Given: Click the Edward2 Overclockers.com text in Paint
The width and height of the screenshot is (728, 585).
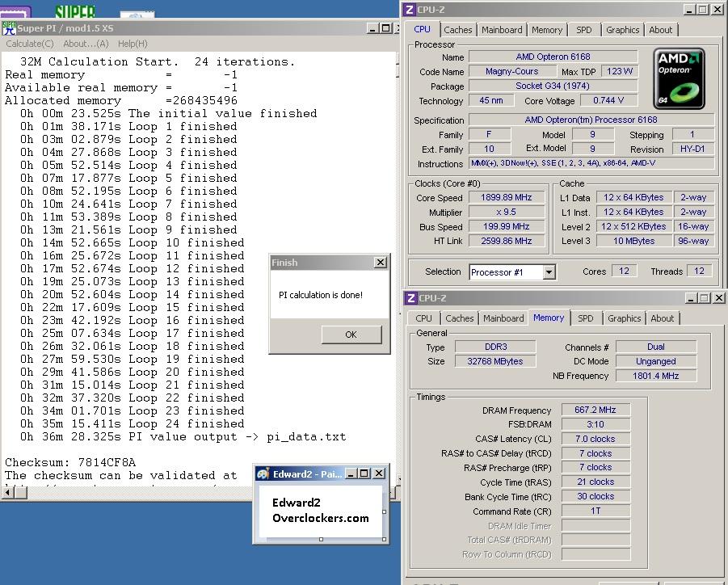Looking at the screenshot, I should point(320,510).
